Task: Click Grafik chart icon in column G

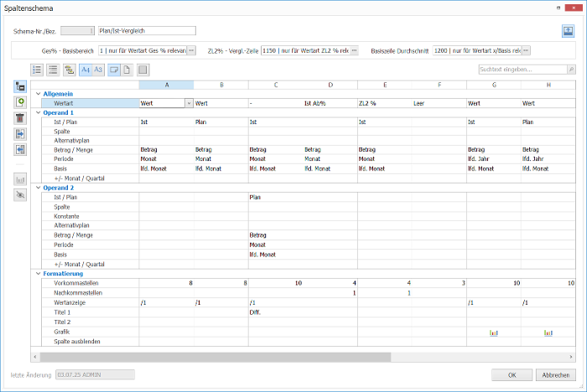Action: click(494, 333)
